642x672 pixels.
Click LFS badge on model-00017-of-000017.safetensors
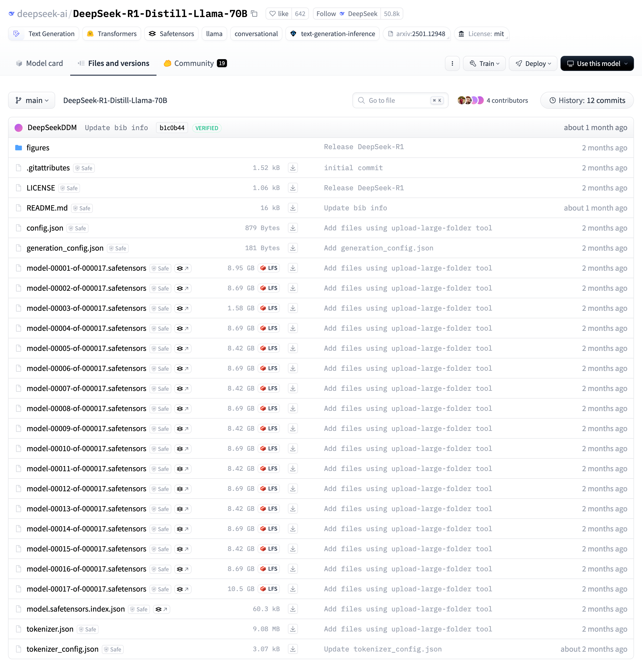click(x=269, y=589)
